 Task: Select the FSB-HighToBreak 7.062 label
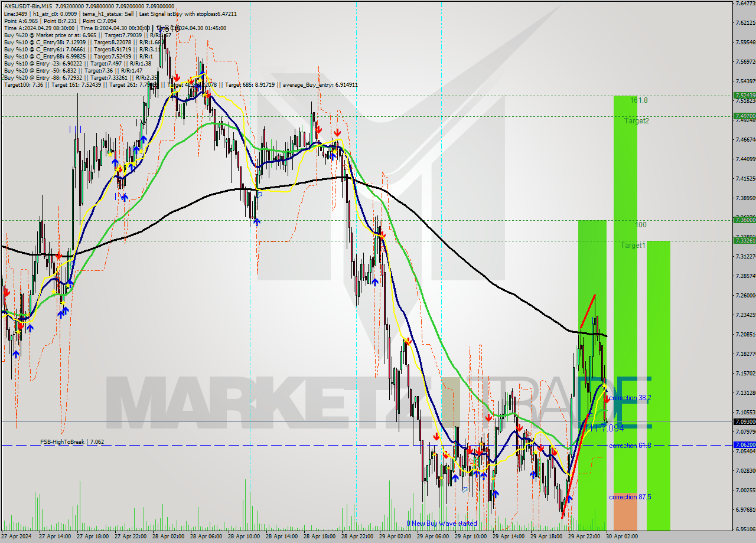(x=72, y=441)
